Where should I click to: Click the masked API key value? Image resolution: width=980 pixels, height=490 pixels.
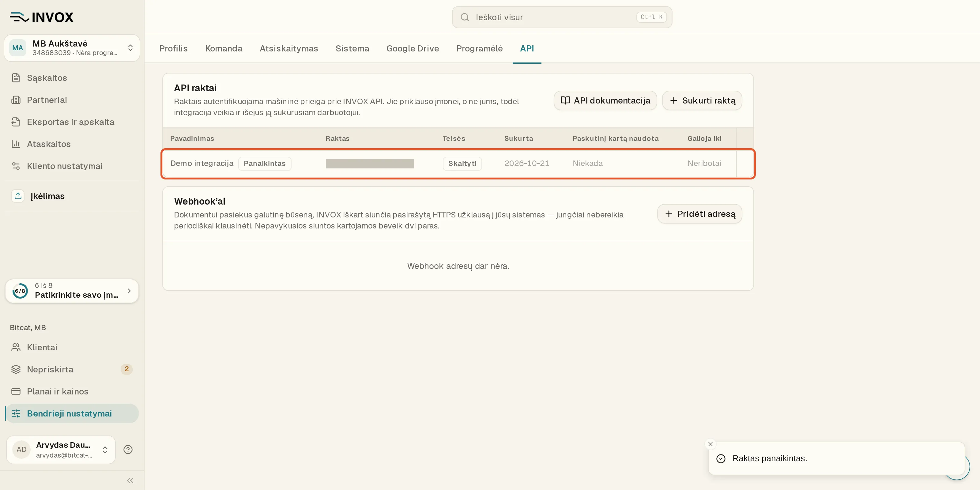click(370, 164)
